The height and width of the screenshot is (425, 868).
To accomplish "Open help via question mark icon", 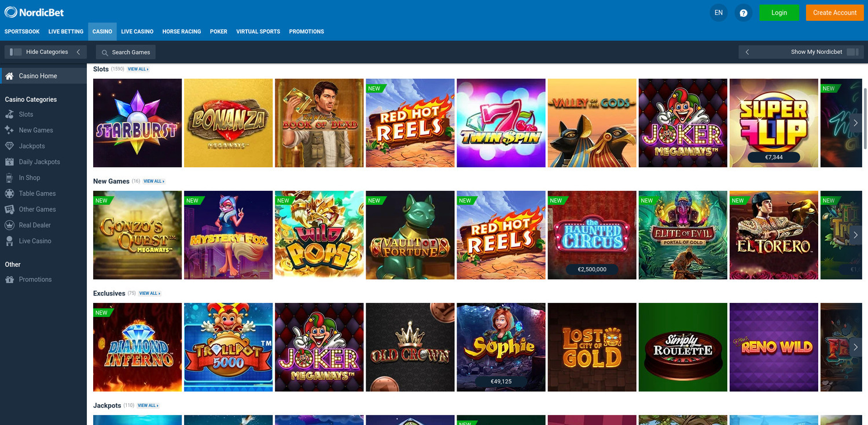I will [x=744, y=13].
